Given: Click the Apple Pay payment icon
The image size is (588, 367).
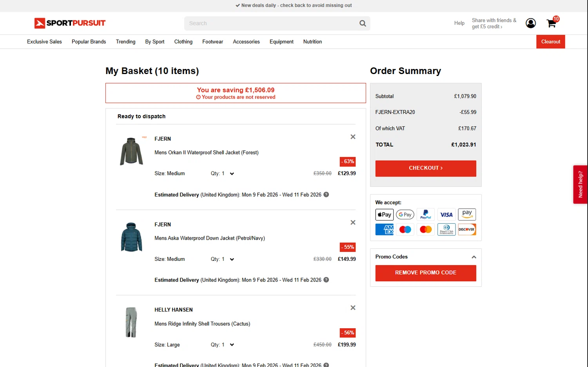Looking at the screenshot, I should point(384,215).
